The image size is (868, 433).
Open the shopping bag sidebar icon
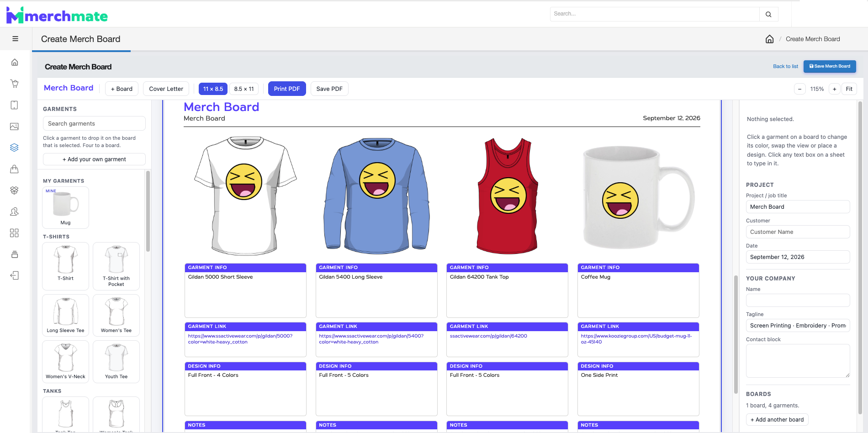tap(15, 169)
